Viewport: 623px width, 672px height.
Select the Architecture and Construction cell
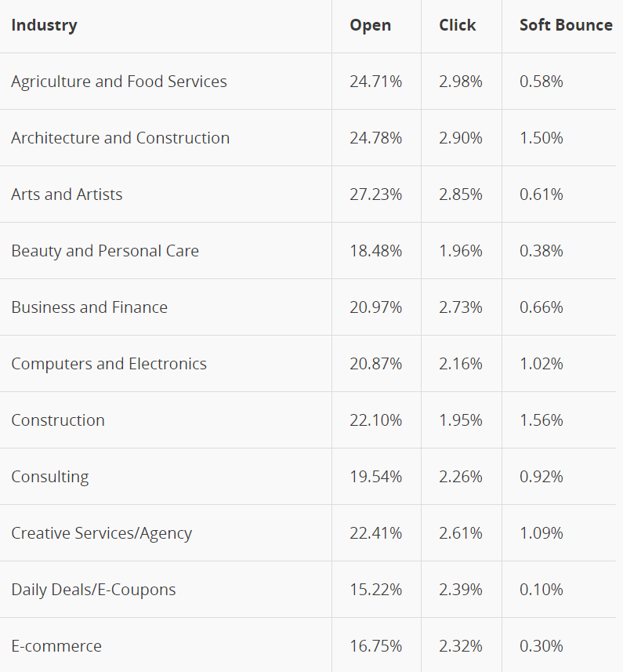(x=121, y=138)
